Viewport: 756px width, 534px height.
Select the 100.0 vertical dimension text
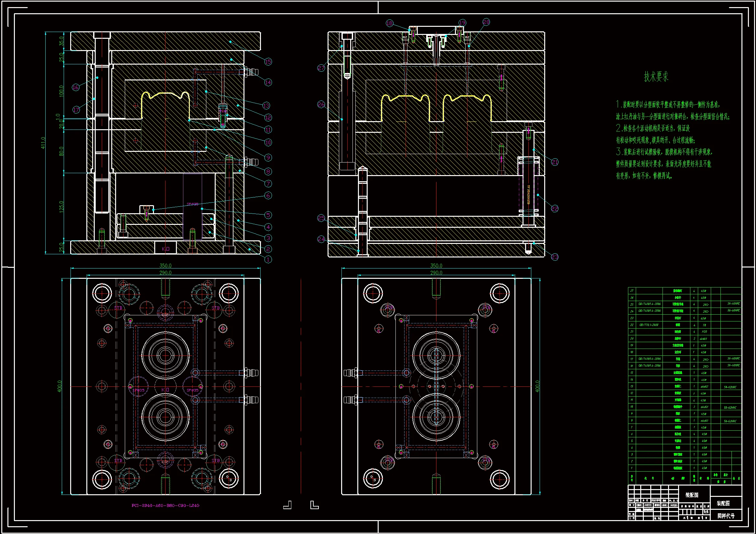[x=61, y=91]
